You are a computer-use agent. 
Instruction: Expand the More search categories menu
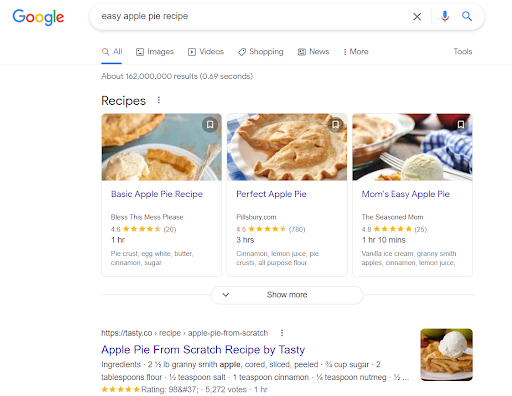point(356,52)
